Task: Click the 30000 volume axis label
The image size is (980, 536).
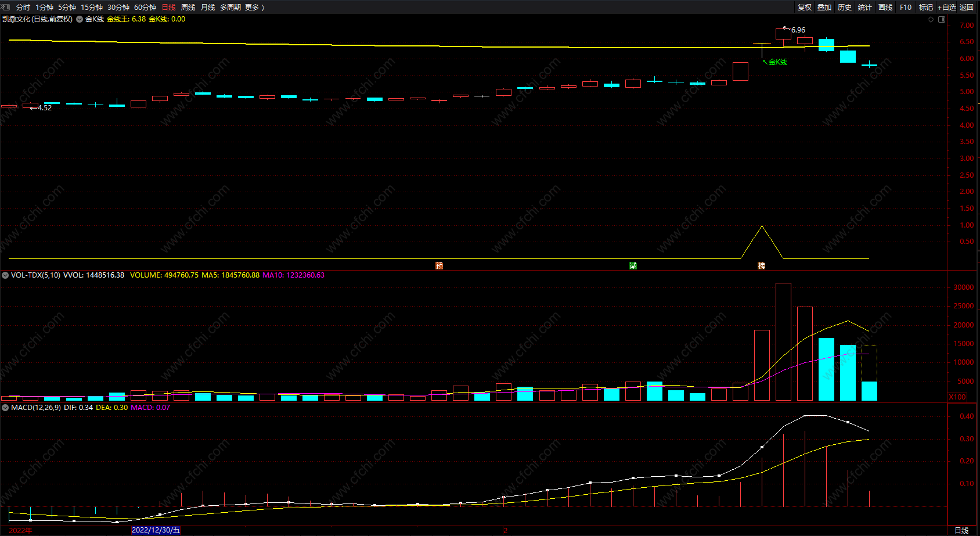Action: tap(964, 287)
